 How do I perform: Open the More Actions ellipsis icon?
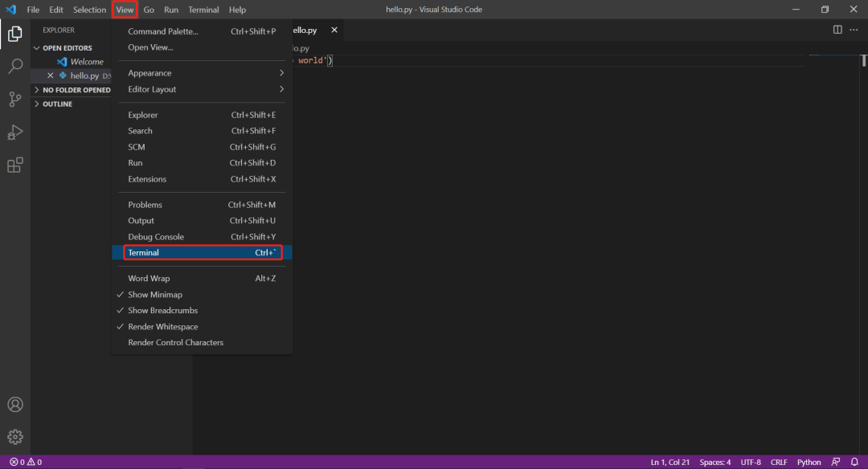coord(854,30)
